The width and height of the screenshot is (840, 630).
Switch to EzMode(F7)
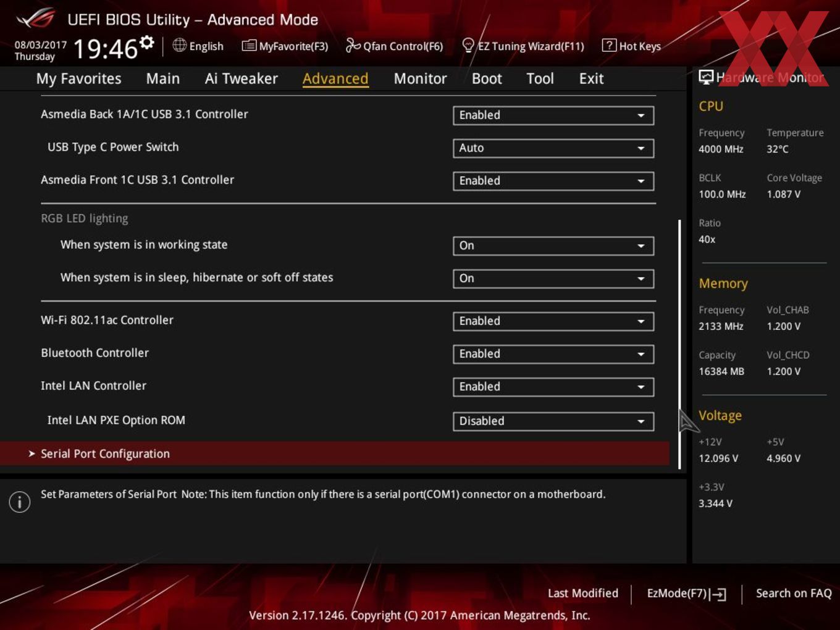(686, 594)
